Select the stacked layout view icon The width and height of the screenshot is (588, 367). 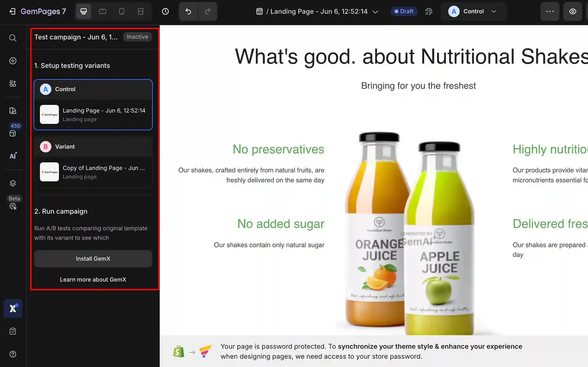pos(141,11)
